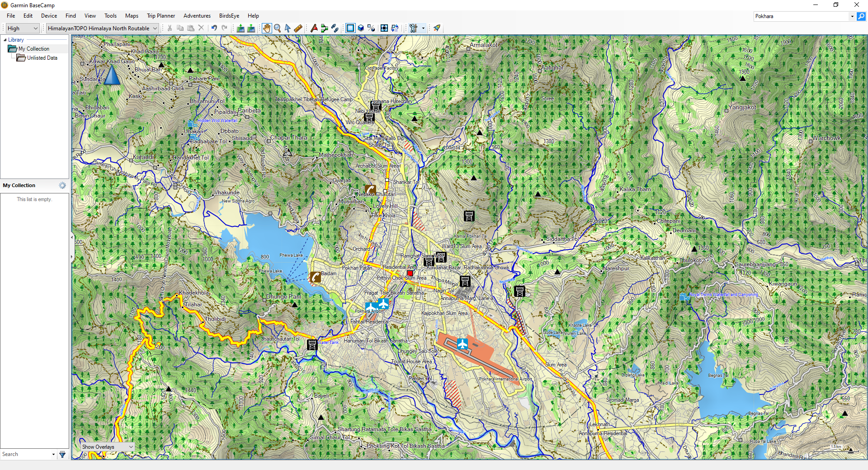Click the Royal Twins Waterfall icon

click(x=684, y=297)
